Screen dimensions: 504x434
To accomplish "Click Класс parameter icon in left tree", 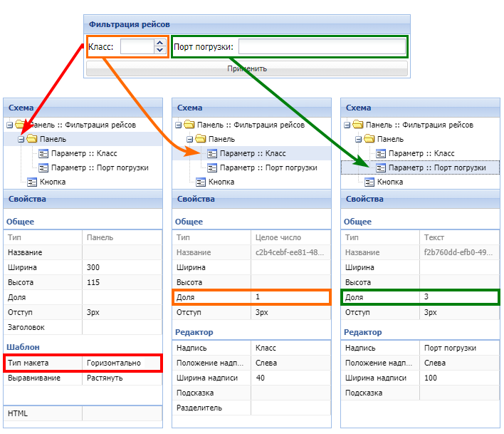I will pos(43,153).
